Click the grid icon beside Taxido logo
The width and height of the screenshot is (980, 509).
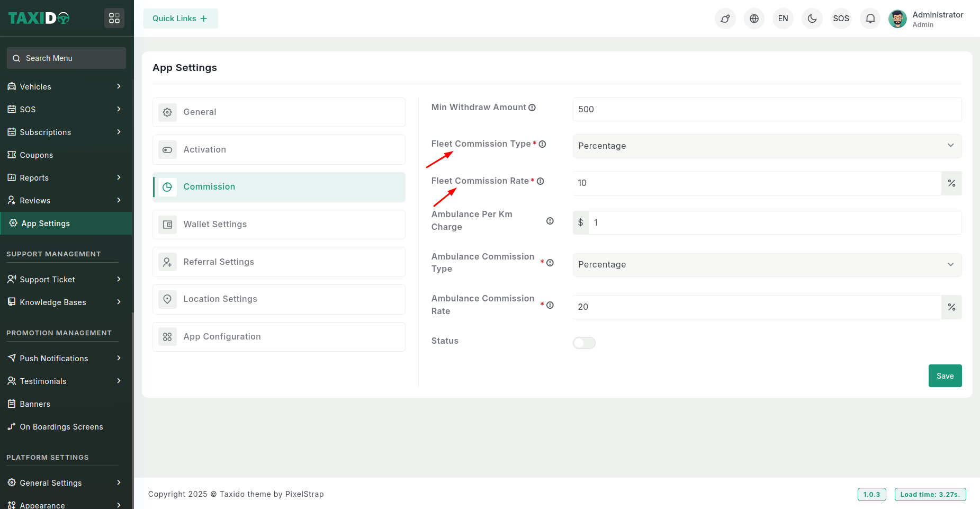click(114, 18)
